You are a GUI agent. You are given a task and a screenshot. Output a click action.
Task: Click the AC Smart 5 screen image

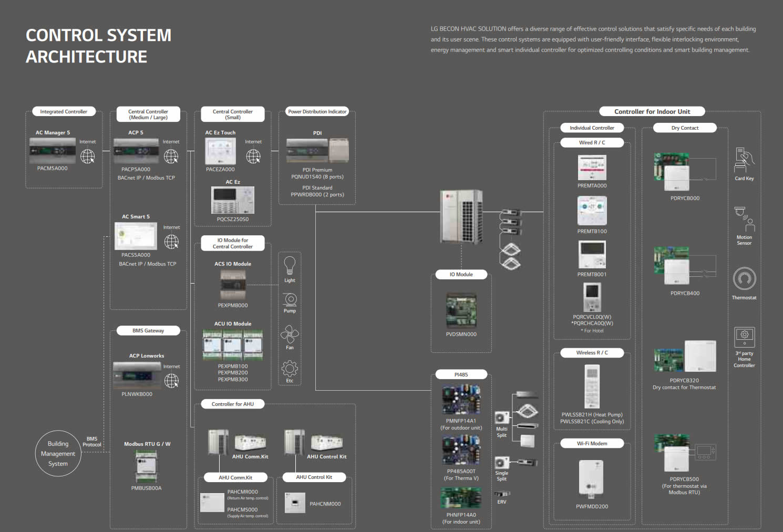[136, 236]
